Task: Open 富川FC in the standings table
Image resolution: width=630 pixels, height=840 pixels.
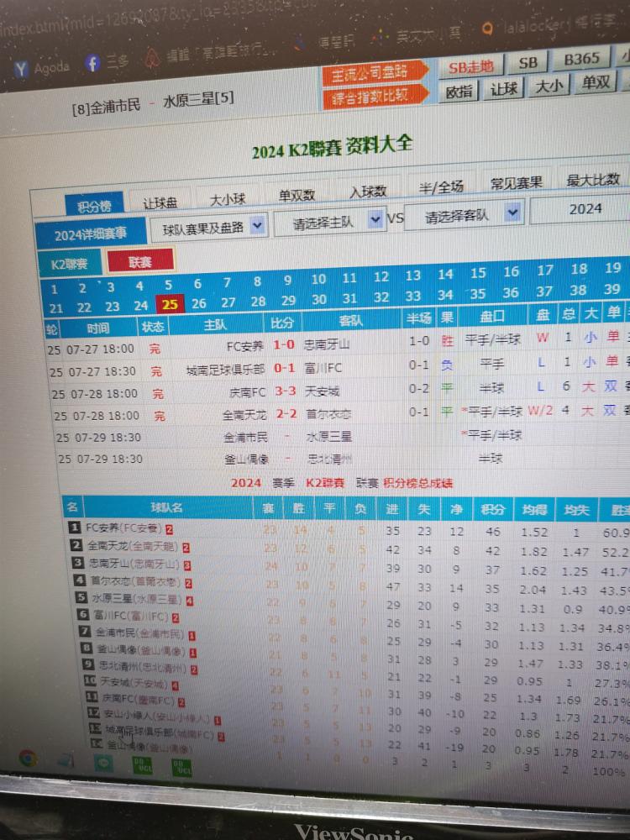Action: click(x=131, y=616)
